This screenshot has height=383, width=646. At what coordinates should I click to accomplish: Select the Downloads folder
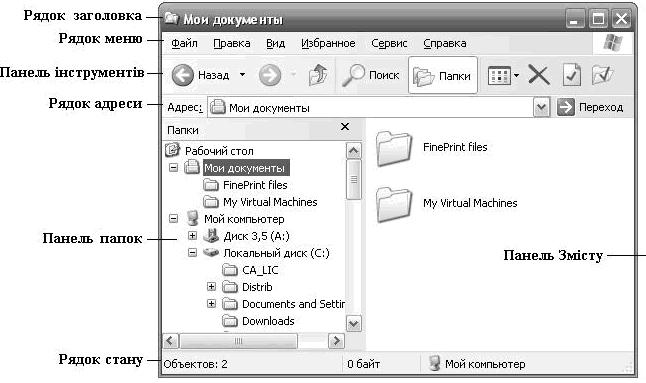pyautogui.click(x=268, y=321)
